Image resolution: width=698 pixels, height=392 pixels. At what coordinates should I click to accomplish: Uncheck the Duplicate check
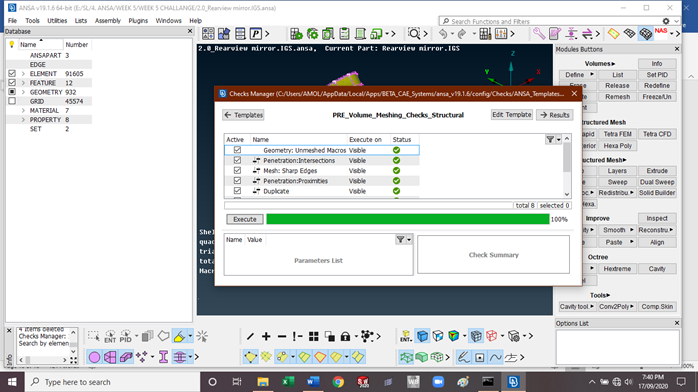237,191
